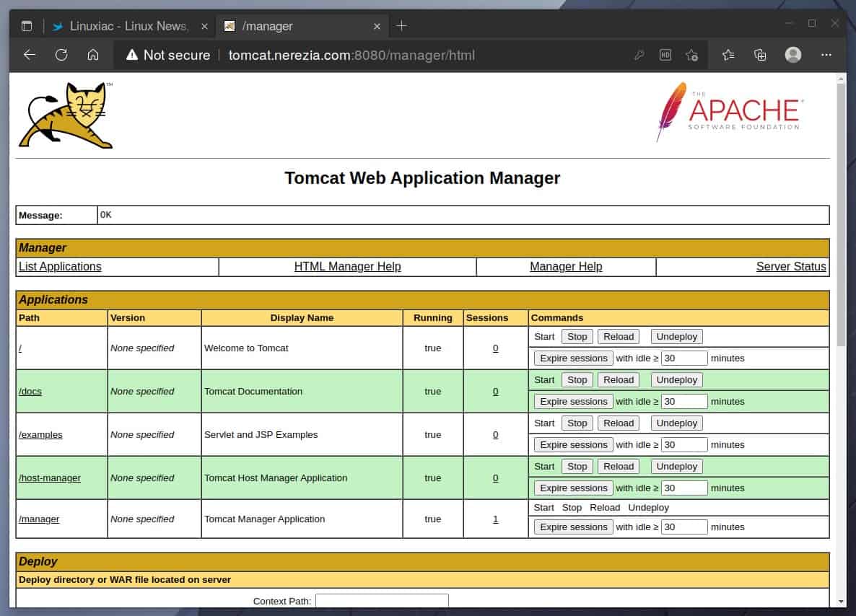Open the Favorites list icon

(x=728, y=55)
